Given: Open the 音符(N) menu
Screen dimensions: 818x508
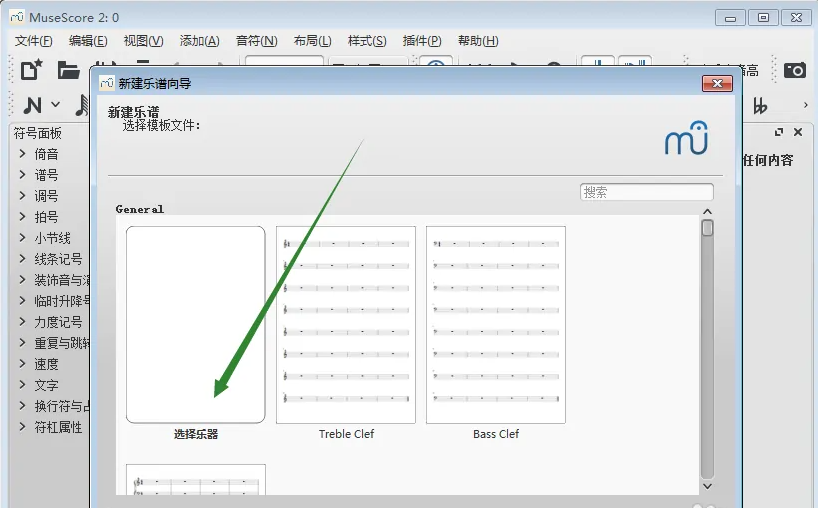Looking at the screenshot, I should pos(256,41).
